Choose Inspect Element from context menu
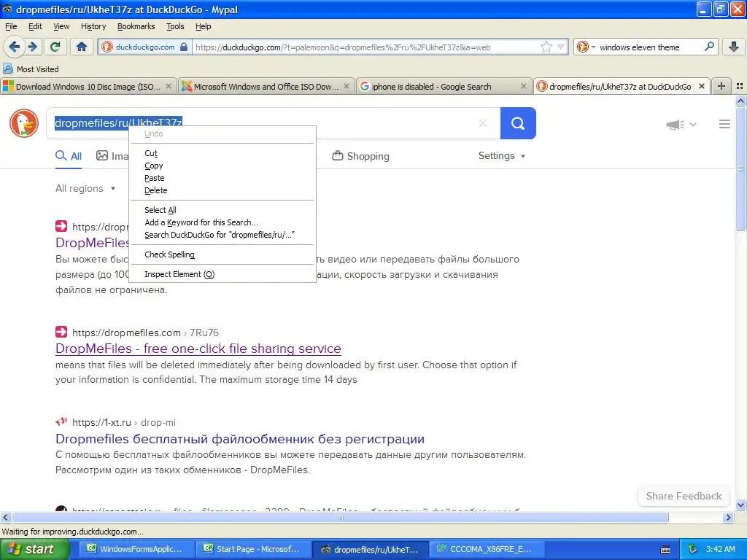Screen dimensions: 747x560 (x=222, y=274)
